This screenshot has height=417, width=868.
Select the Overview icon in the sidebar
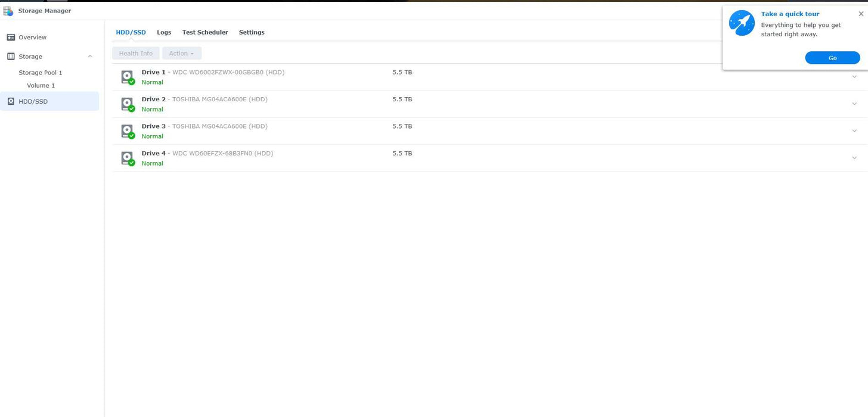[10, 37]
